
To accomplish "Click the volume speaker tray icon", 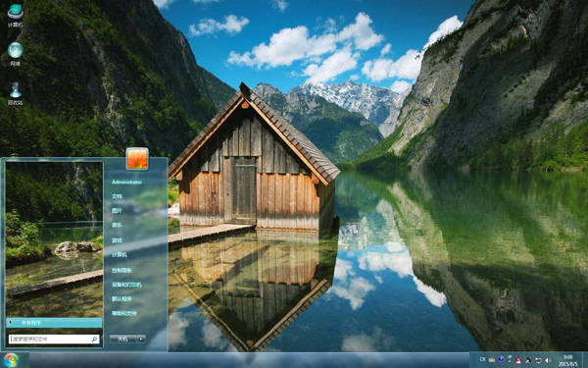I will [548, 360].
